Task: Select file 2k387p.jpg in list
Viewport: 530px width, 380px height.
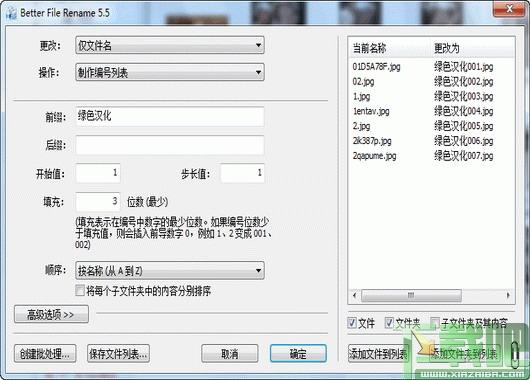Action: coord(372,141)
